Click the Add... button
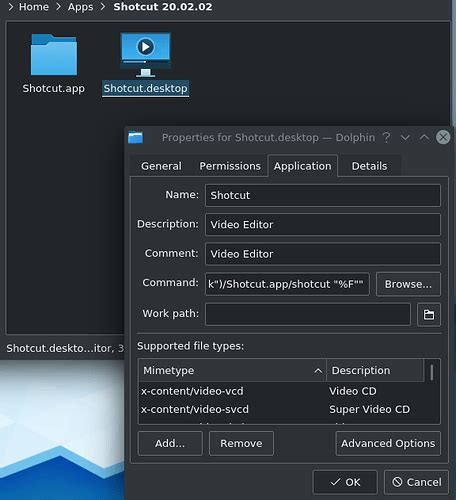456x500 pixels. (170, 443)
